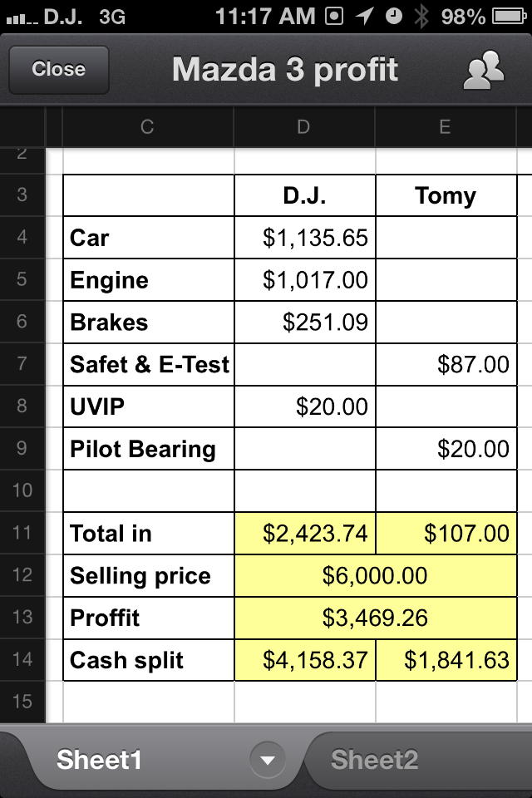This screenshot has width=532, height=798.
Task: Select Tomy's $87.00 Safet & E-Test cell
Action: 446,364
